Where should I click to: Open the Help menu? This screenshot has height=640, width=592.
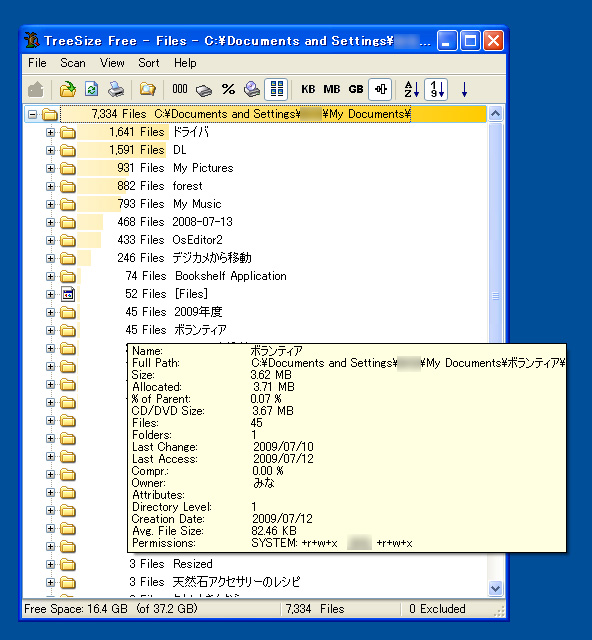tap(185, 63)
